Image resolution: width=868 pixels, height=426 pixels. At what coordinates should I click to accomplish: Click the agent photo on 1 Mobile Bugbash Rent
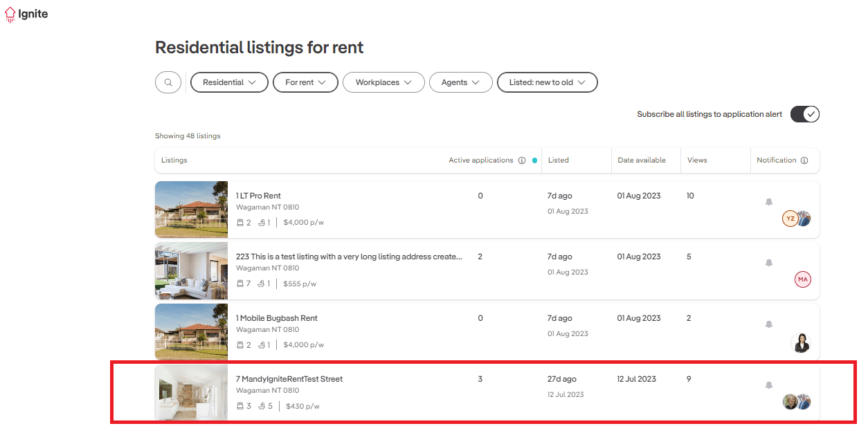click(x=801, y=341)
